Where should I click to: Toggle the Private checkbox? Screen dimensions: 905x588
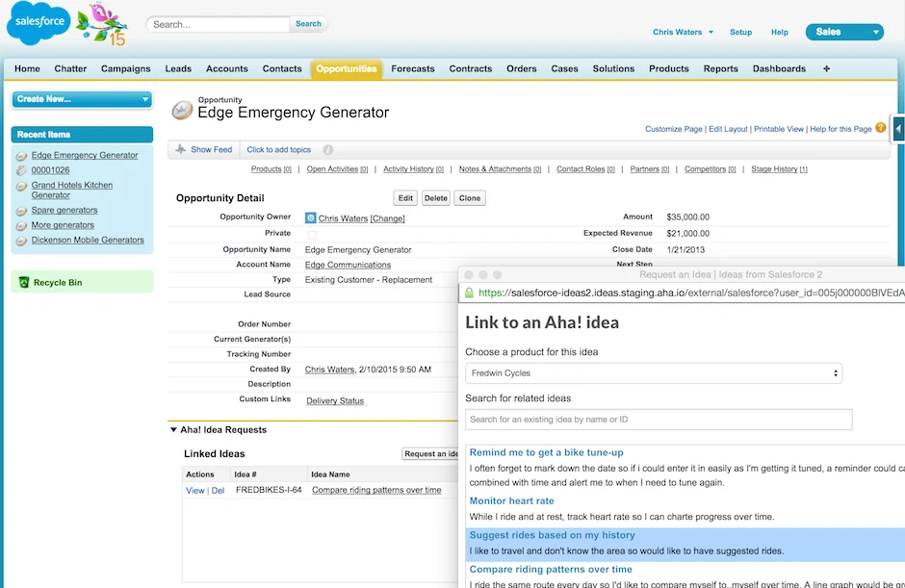pos(312,234)
